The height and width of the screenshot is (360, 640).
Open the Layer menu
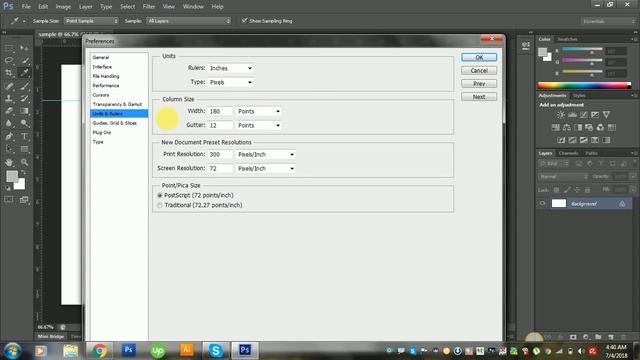point(85,7)
